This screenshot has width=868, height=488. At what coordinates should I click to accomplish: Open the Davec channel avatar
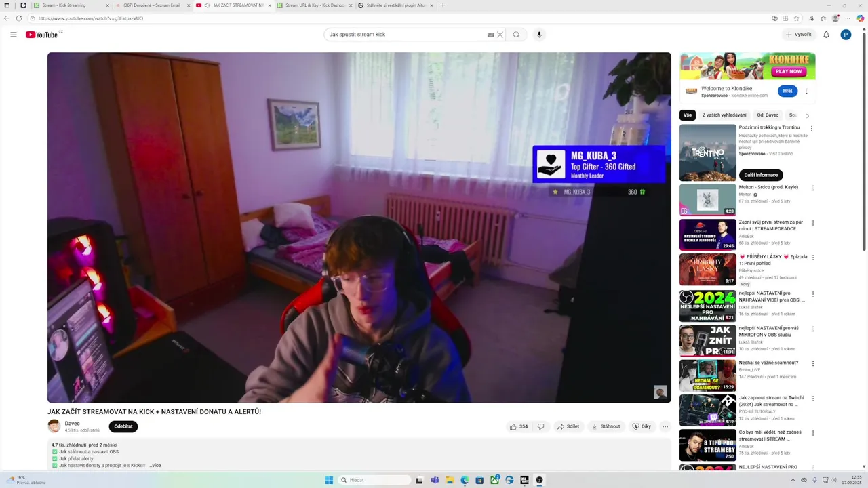tap(54, 426)
